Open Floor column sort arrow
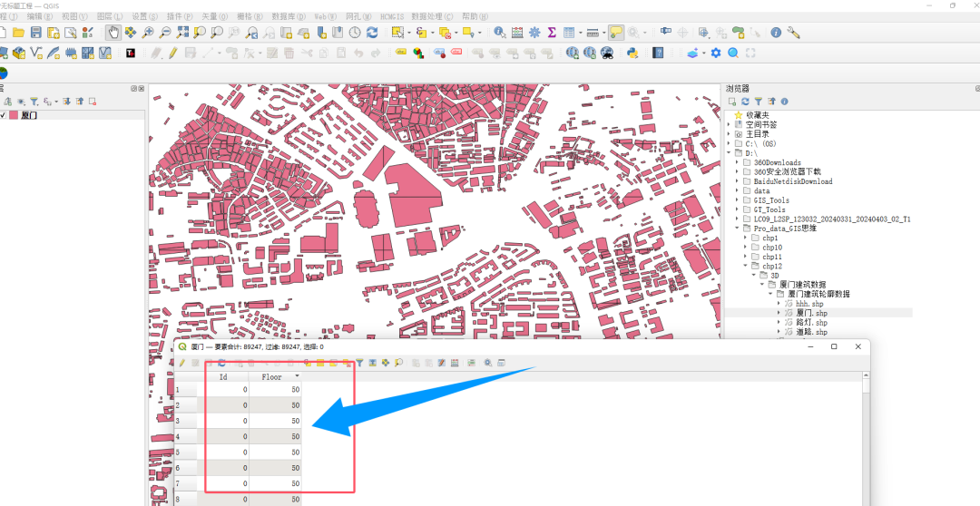 point(297,376)
